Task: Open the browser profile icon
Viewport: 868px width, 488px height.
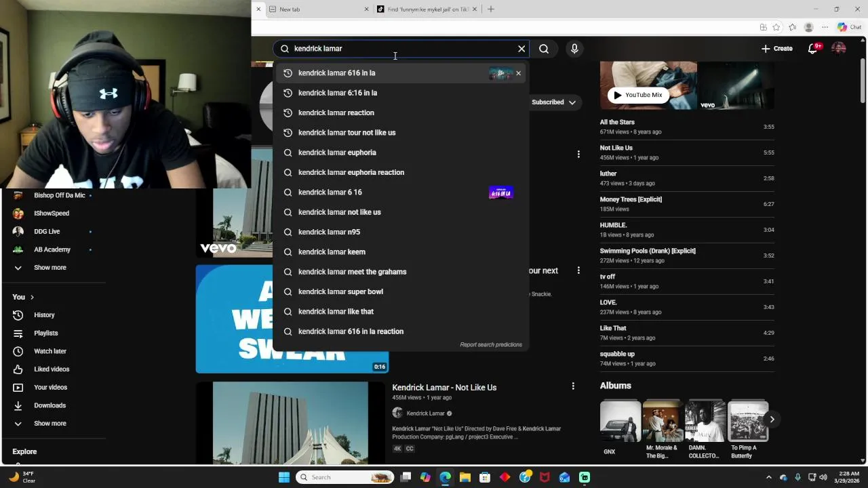Action: [x=808, y=27]
